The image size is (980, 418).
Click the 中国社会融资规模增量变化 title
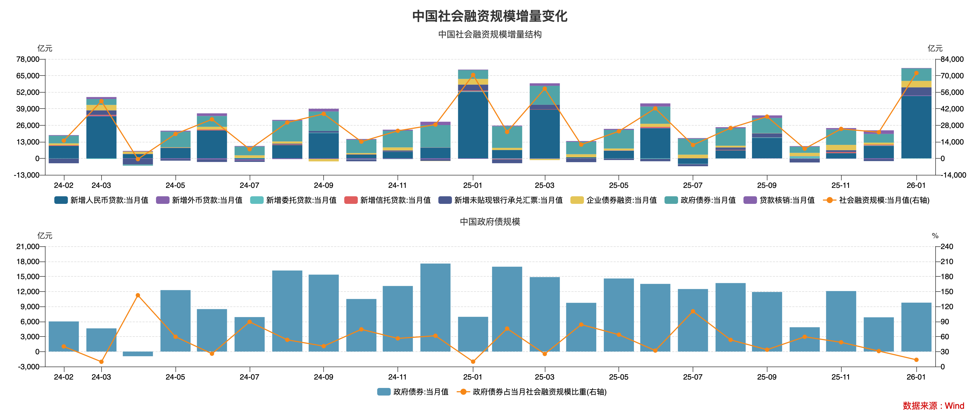(x=490, y=16)
